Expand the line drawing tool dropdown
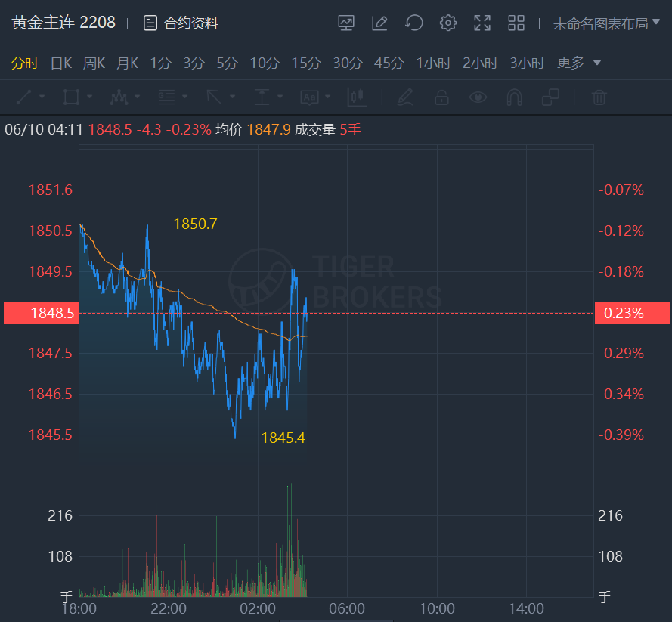672x622 pixels. coord(42,97)
